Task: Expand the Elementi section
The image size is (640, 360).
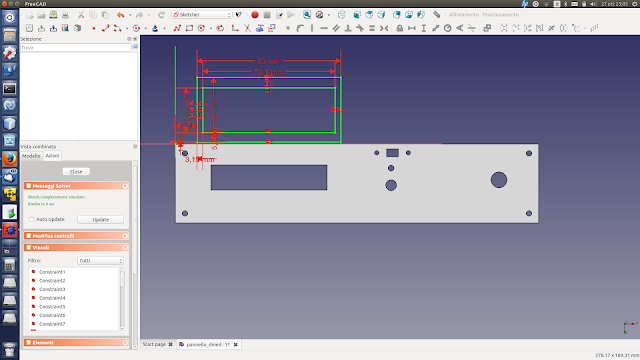Action: pyautogui.click(x=125, y=342)
